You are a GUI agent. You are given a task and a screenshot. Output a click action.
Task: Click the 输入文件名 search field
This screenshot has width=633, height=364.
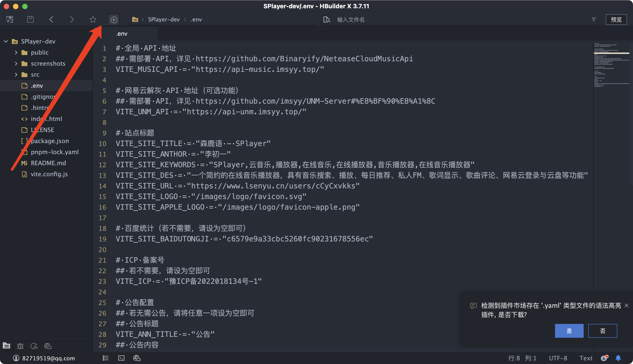[350, 20]
